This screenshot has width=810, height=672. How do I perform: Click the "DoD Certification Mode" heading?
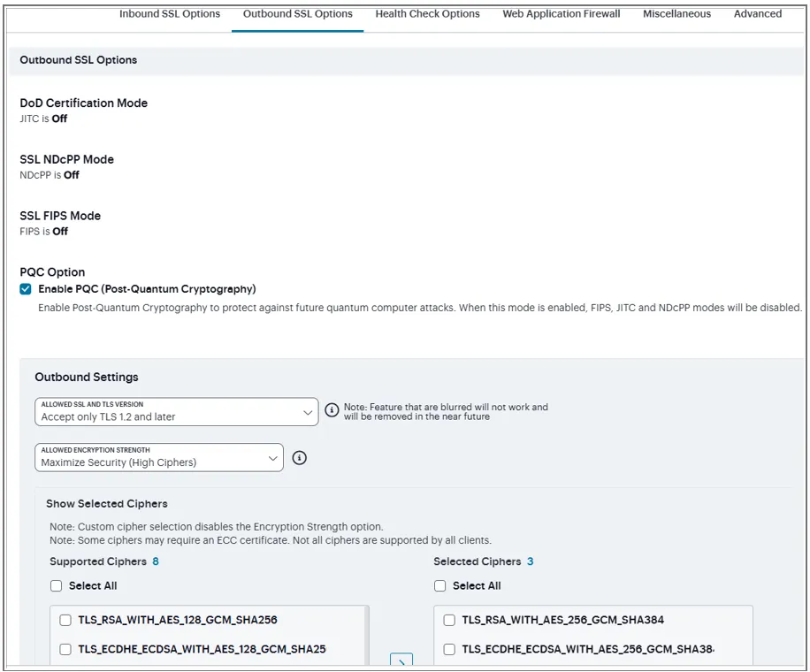coord(84,103)
